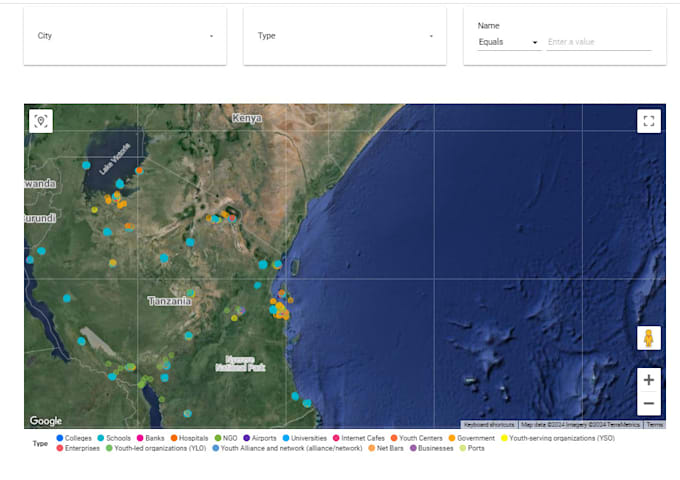Click the Kenya map label

click(x=247, y=118)
